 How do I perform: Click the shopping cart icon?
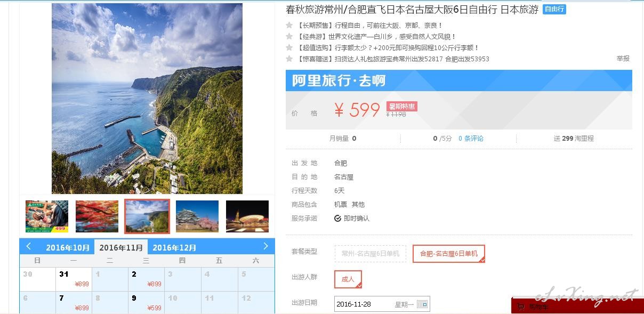click(521, 307)
